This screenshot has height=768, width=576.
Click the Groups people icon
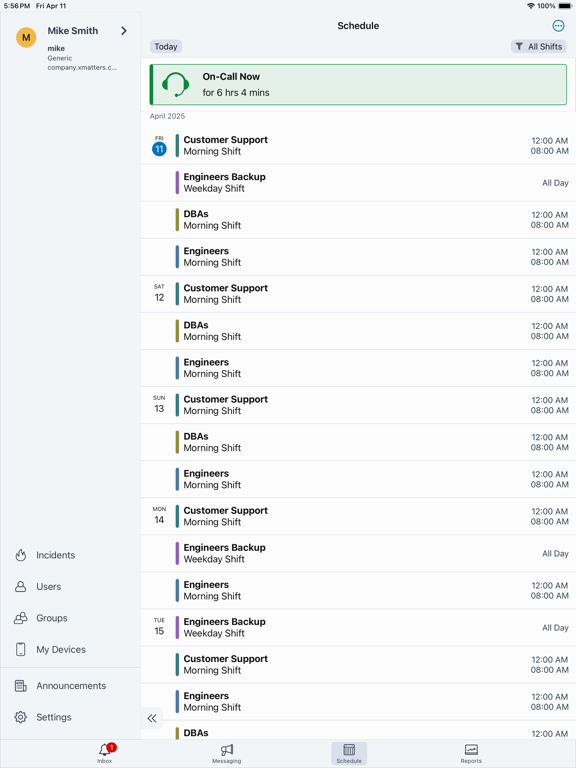[x=21, y=618]
